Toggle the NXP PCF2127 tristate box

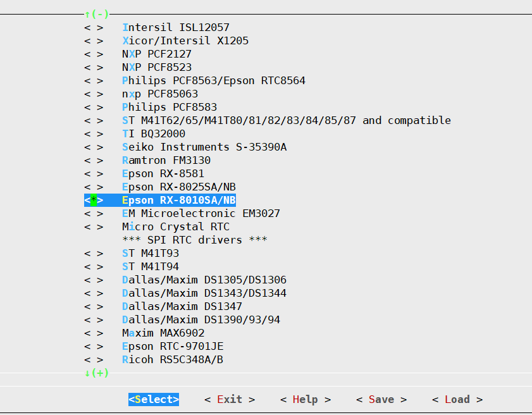94,54
